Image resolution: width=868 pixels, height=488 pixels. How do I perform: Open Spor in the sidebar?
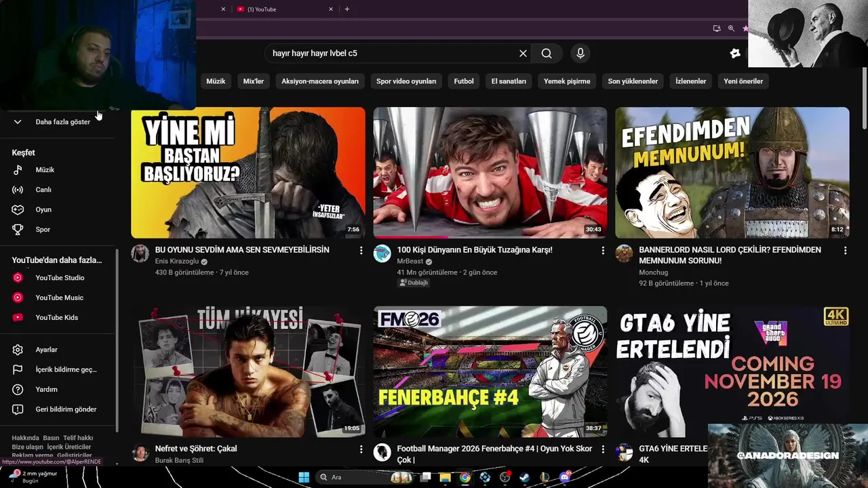[x=58, y=230]
